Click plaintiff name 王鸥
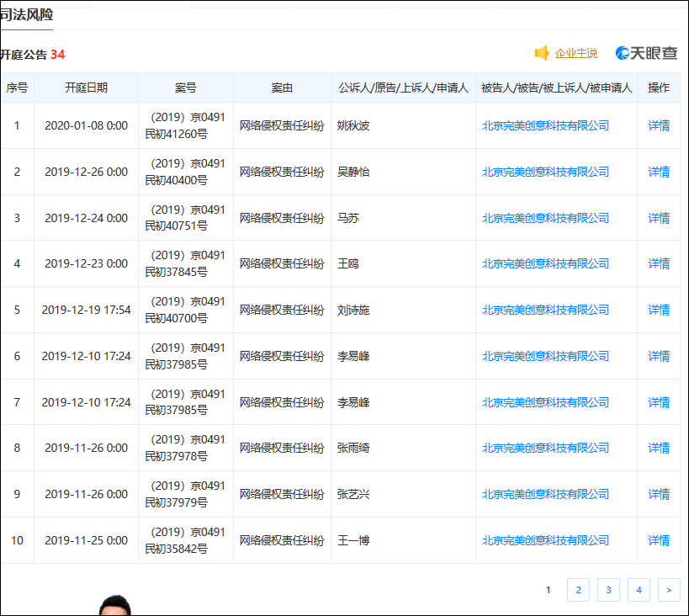Viewport: 689px width, 616px height. [x=348, y=263]
